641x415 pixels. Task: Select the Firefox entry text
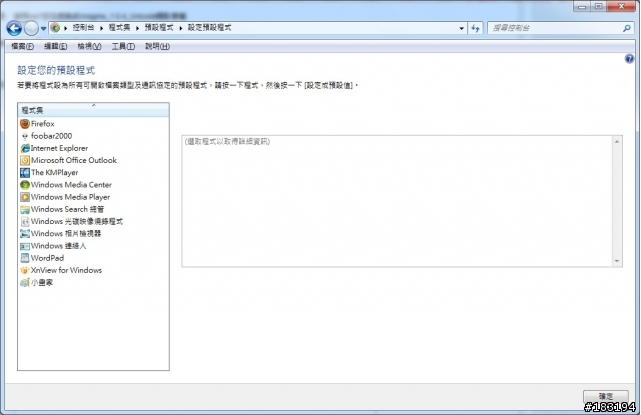(43, 123)
